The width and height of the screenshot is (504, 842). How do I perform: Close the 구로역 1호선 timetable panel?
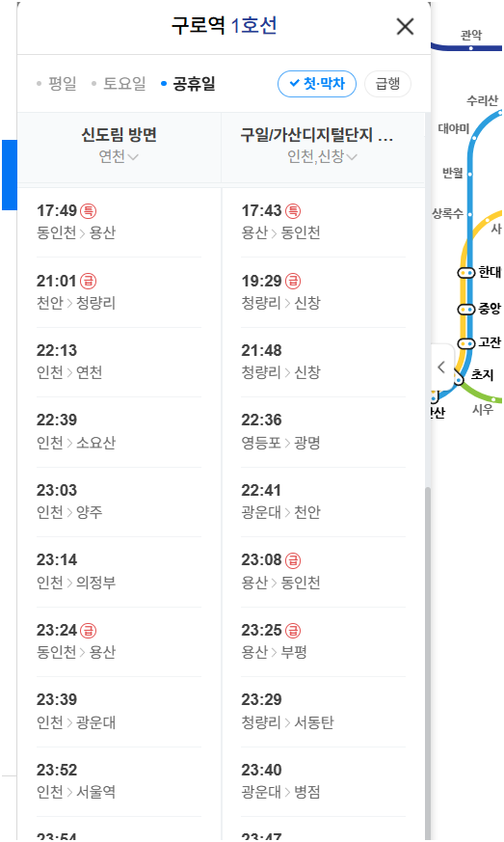click(405, 26)
